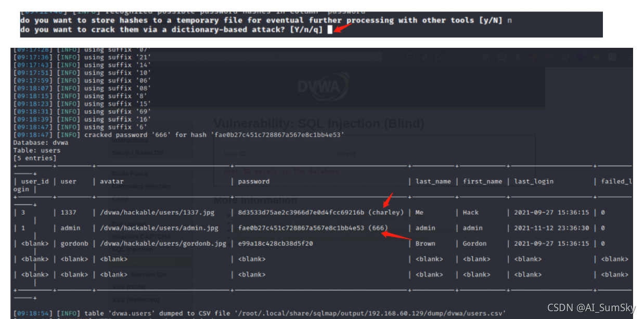Select username 1337 in the user column
Viewport: 644px width, 319px height.
click(69, 212)
